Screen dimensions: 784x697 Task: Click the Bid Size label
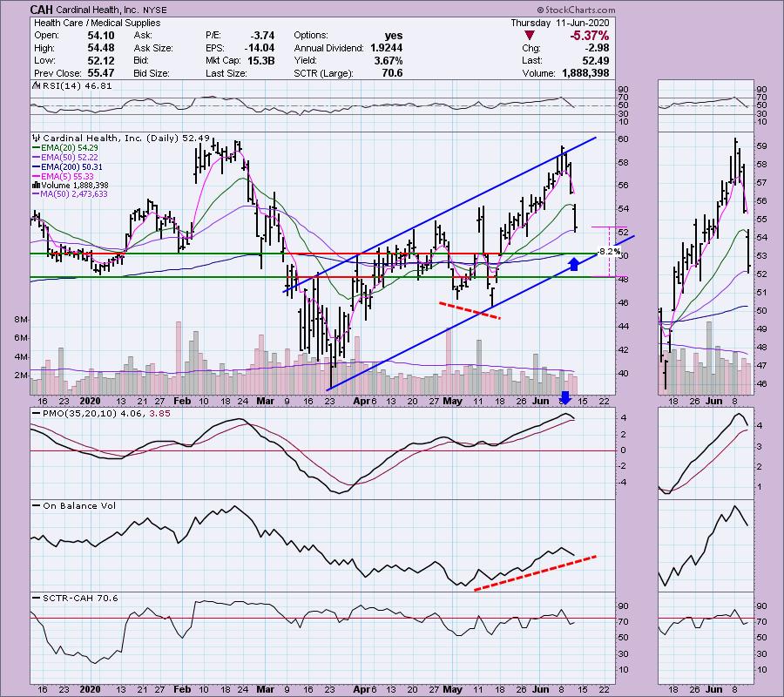(152, 73)
